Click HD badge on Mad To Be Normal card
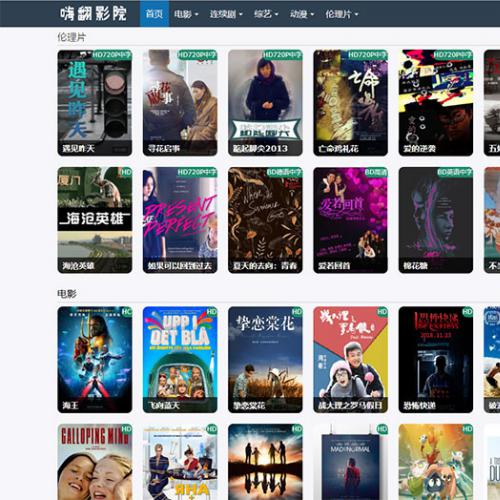 (382, 429)
